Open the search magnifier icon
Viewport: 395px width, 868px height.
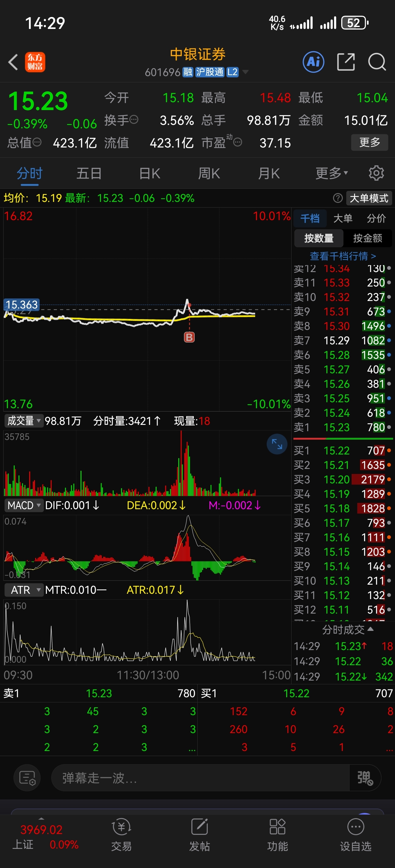[x=377, y=62]
